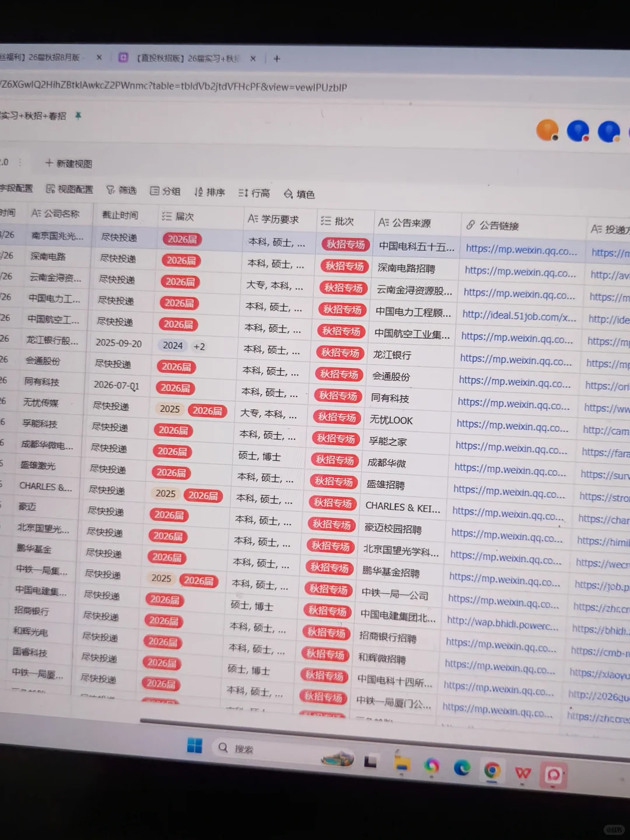Image resolution: width=630 pixels, height=840 pixels.
Task: Click the 2025 tag in 无忧传媒 row
Action: 170,409
